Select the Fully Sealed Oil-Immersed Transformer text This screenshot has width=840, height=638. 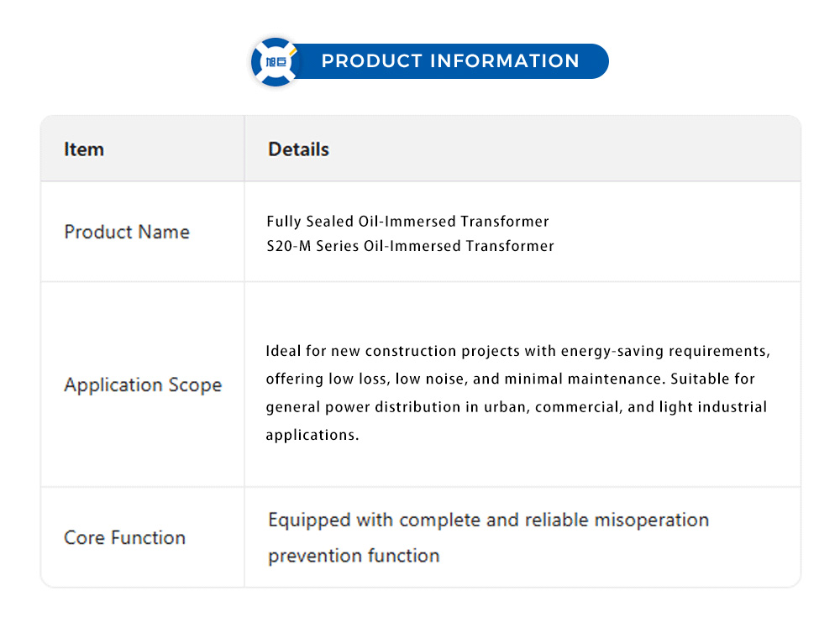point(407,222)
